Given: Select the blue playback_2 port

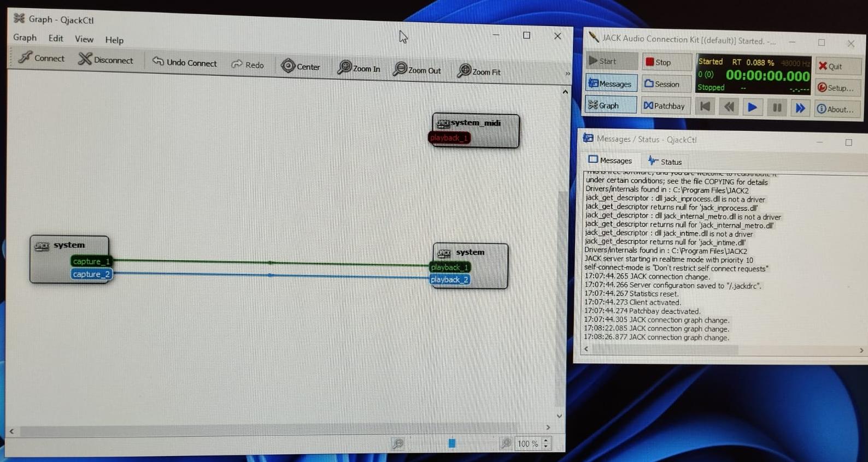Looking at the screenshot, I should coord(450,280).
